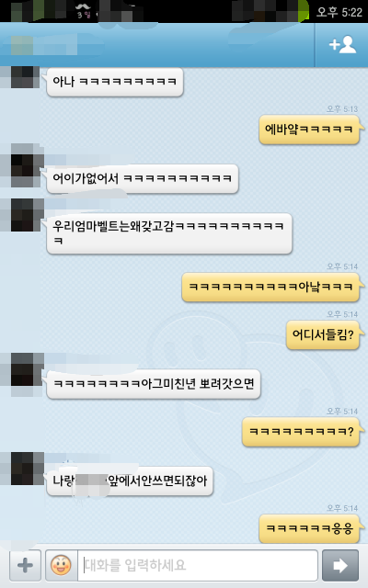Select the 어디서들킴? yellow bubble
The image size is (368, 588).
click(324, 334)
